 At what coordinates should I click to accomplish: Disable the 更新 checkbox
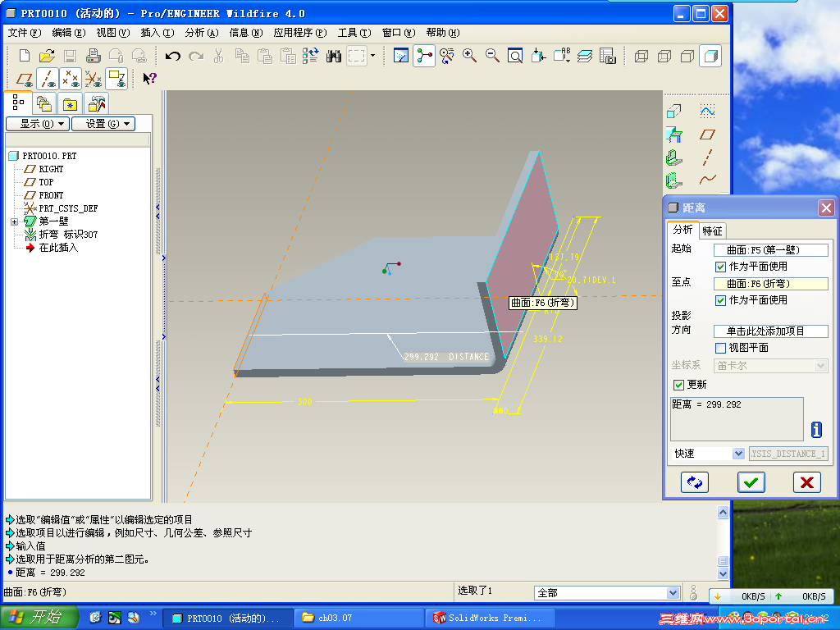(x=678, y=385)
